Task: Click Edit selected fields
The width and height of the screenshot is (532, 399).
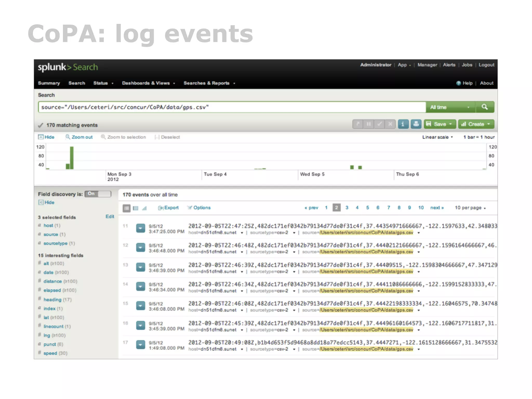Action: point(110,217)
